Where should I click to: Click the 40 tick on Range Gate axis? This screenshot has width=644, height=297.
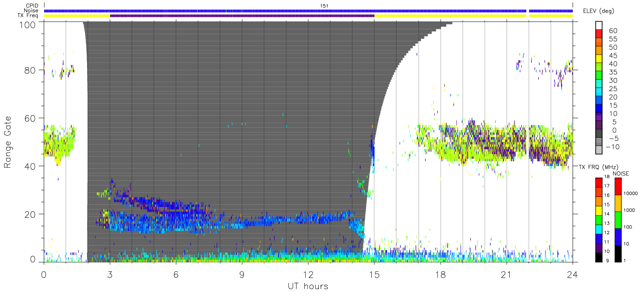point(31,167)
